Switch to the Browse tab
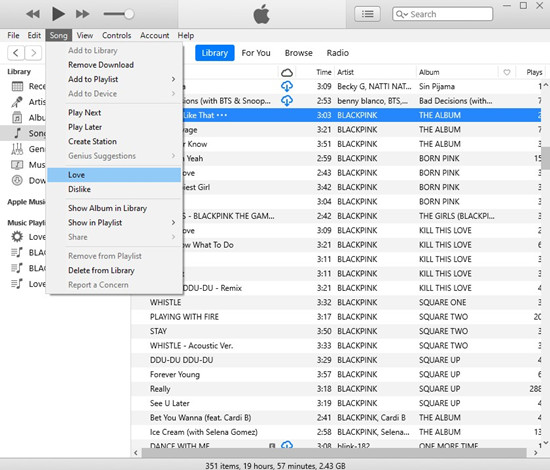This screenshot has height=470, width=550. coord(299,53)
